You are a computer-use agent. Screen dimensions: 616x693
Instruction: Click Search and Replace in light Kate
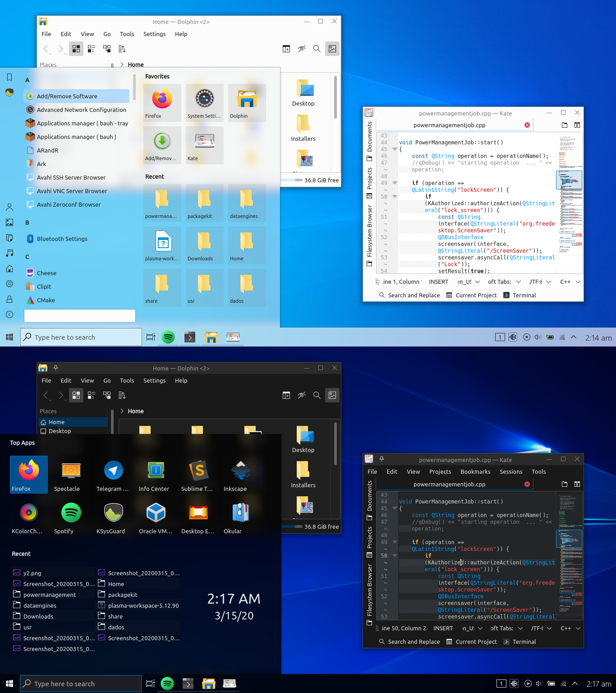tap(409, 295)
